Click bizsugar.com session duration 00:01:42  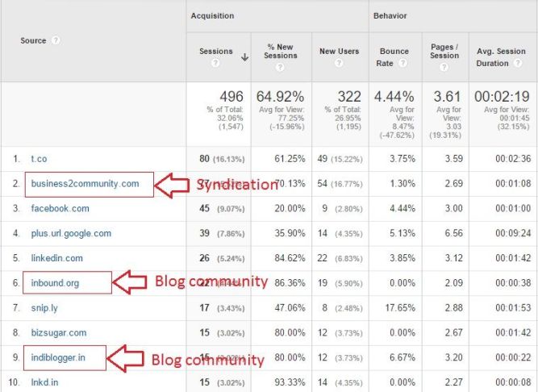(x=513, y=332)
